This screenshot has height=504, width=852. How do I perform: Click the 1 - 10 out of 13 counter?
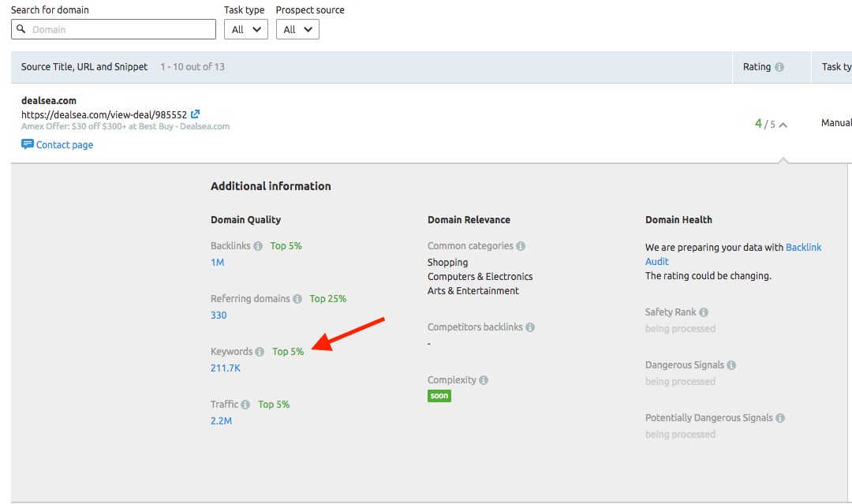coord(192,67)
